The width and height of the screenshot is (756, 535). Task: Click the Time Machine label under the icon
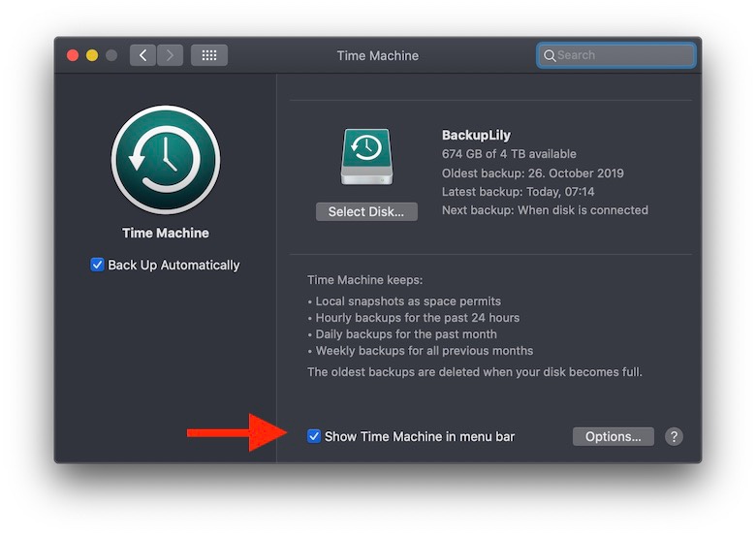coord(166,234)
